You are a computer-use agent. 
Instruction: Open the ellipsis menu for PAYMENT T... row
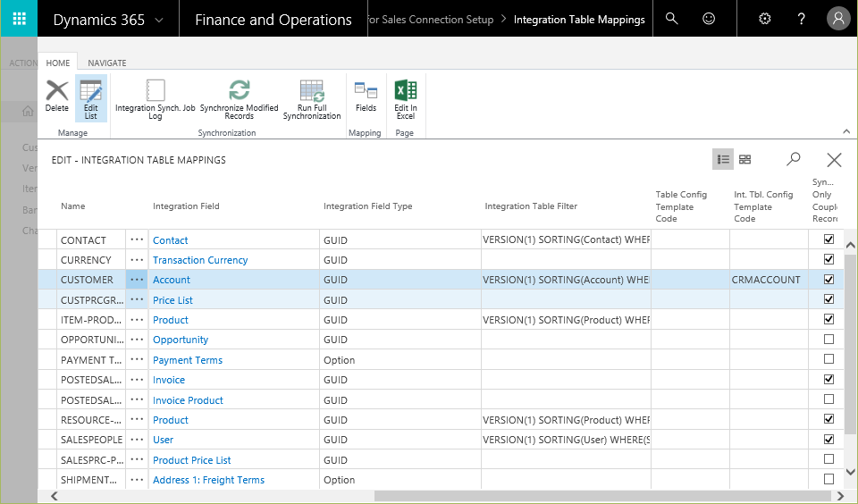pyautogui.click(x=137, y=359)
